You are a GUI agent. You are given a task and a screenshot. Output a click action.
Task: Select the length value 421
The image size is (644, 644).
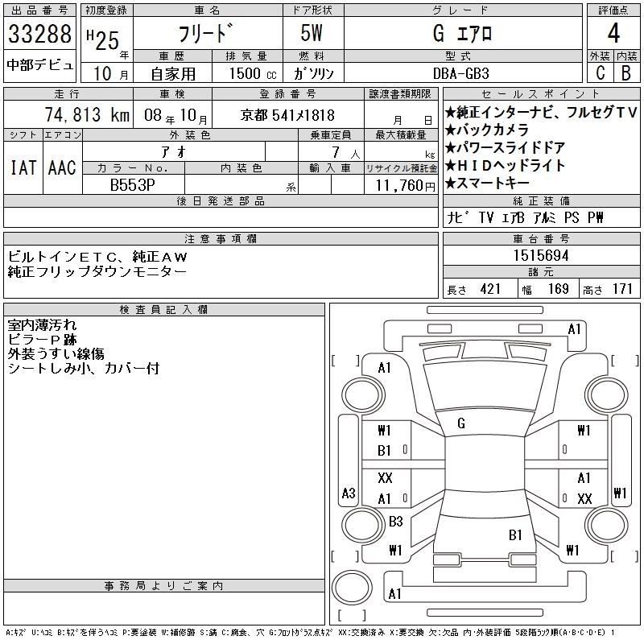(x=490, y=289)
